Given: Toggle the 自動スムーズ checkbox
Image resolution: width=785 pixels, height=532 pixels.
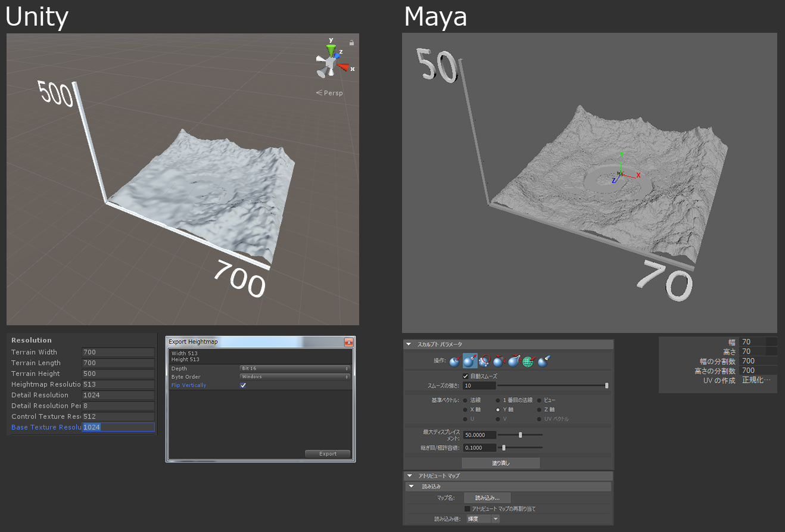Looking at the screenshot, I should tap(465, 375).
